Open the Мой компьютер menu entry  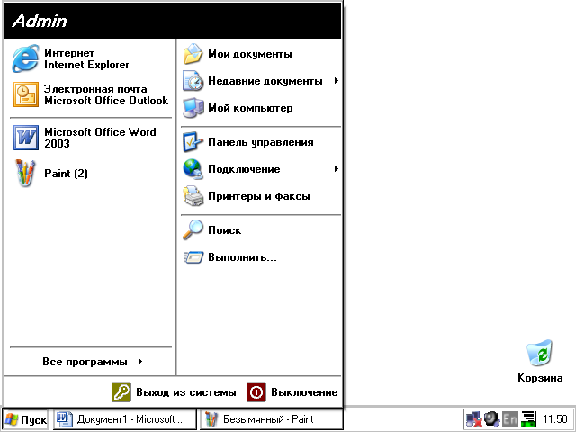(x=262, y=108)
